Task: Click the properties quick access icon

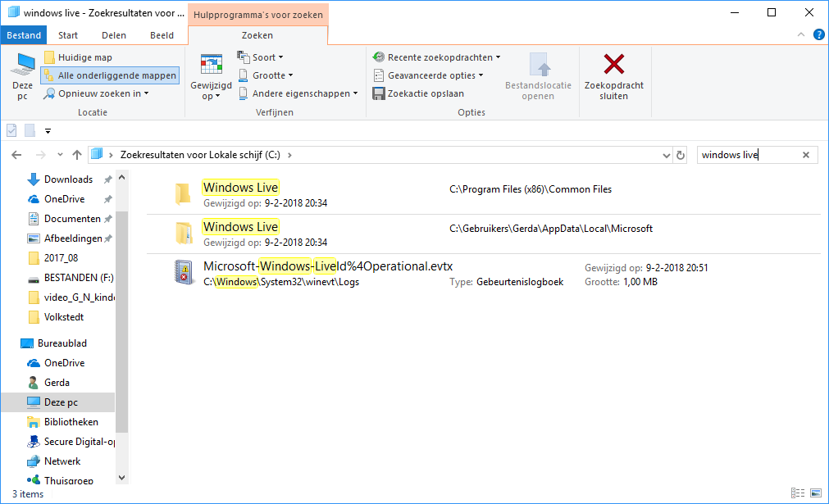Action: point(11,130)
